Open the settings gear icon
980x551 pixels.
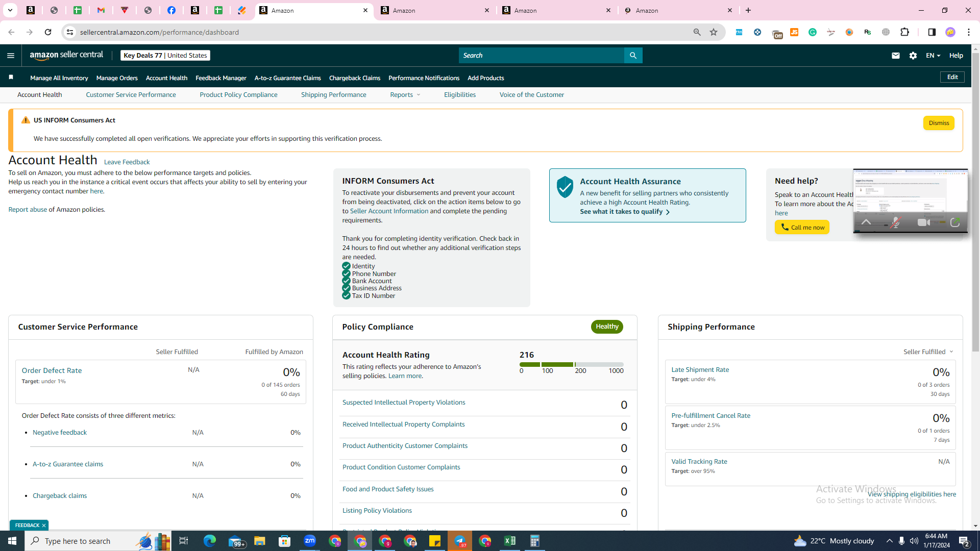[x=913, y=56]
